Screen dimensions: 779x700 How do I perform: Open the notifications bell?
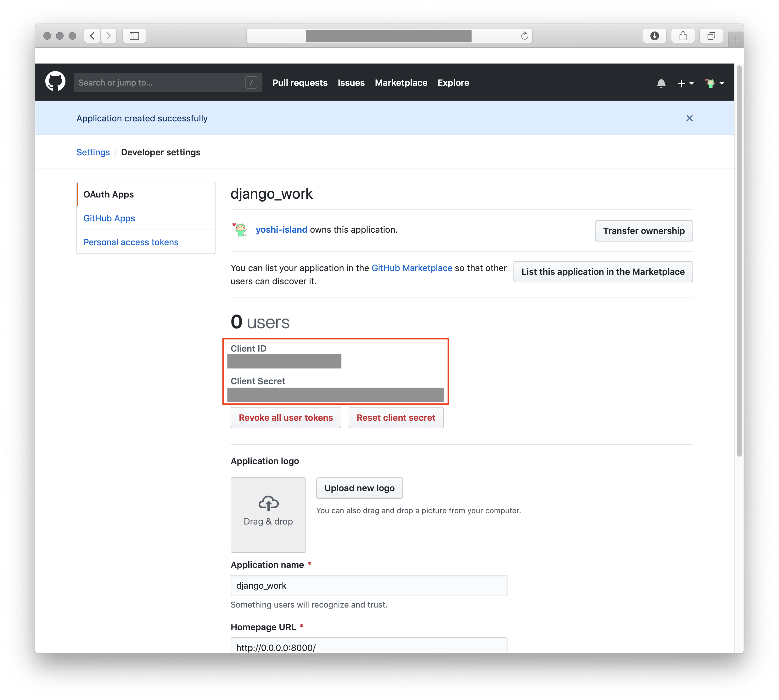pos(661,83)
